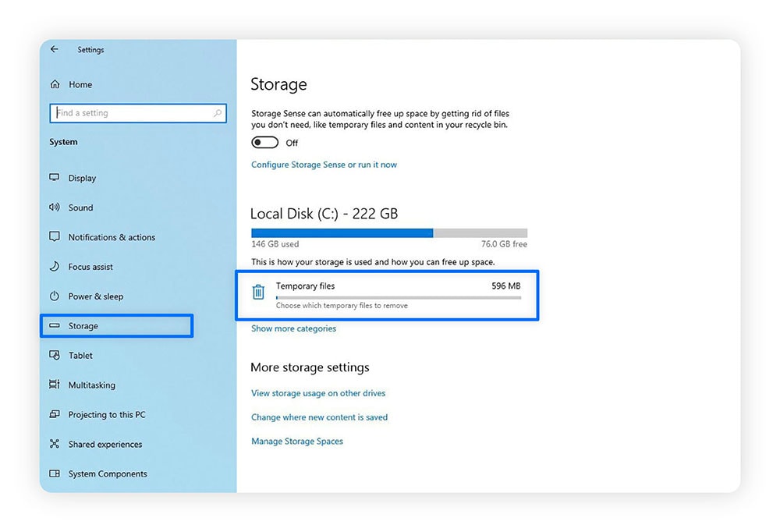Image resolution: width=780 pixels, height=532 pixels.
Task: Enable Storage Sense toggle
Action: click(x=264, y=142)
